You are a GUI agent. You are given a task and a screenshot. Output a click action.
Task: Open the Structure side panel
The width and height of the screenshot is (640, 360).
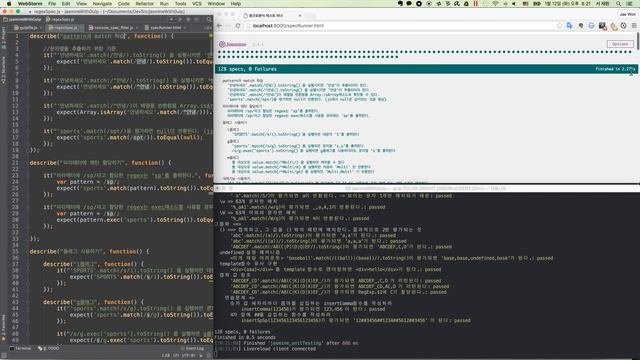pos(3,70)
